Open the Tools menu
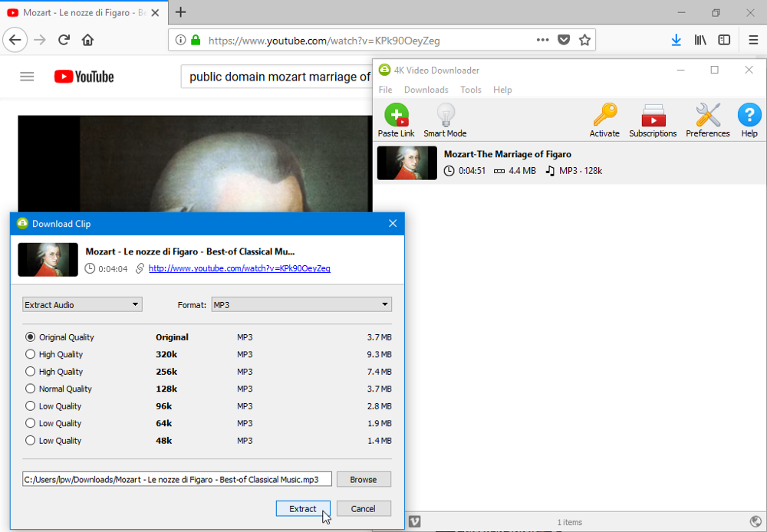 tap(471, 90)
